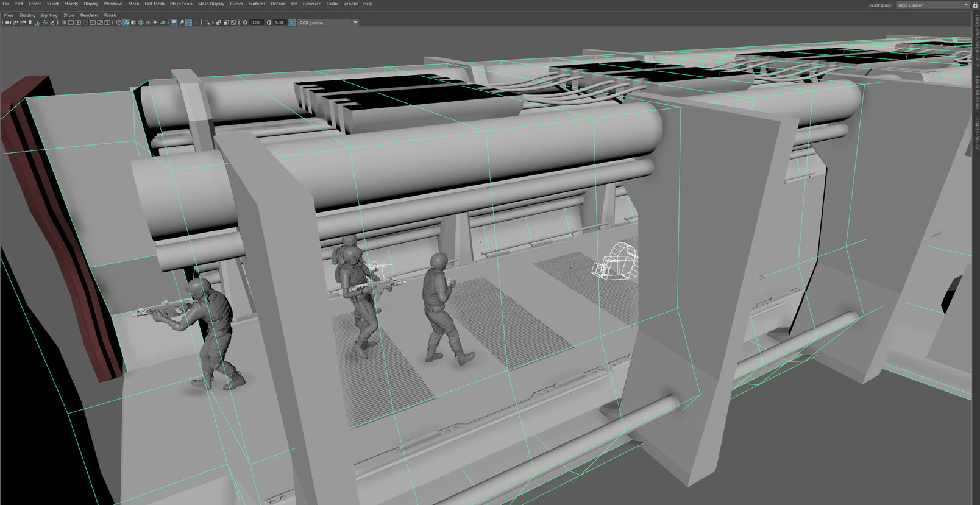
Task: Click the Textured display checker icon
Action: coord(148,23)
